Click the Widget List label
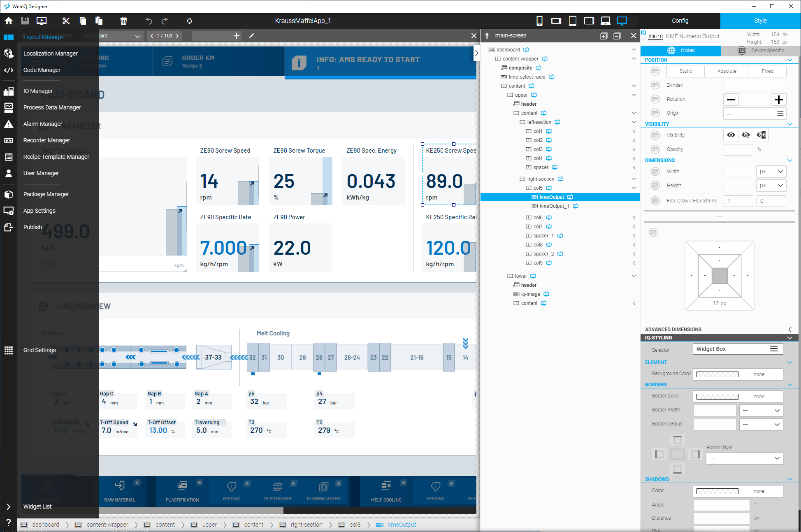This screenshot has height=532, width=801. pos(38,506)
